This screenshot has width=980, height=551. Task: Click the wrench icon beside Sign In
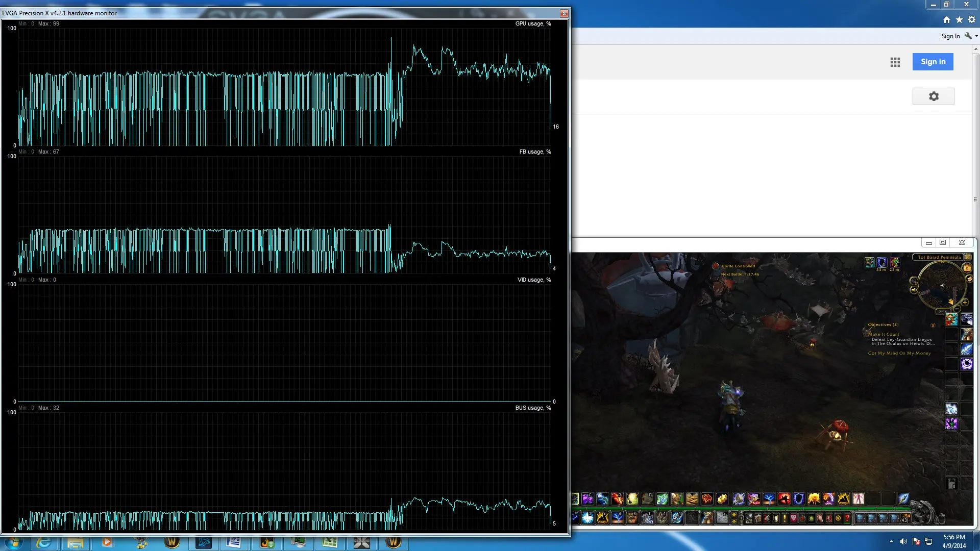(x=968, y=36)
